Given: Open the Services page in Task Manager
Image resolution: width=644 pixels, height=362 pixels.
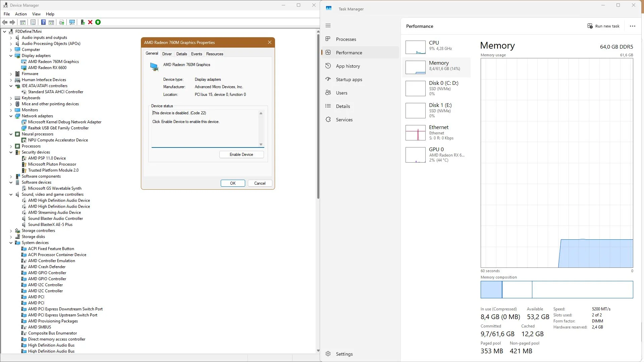Looking at the screenshot, I should tap(360, 120).
